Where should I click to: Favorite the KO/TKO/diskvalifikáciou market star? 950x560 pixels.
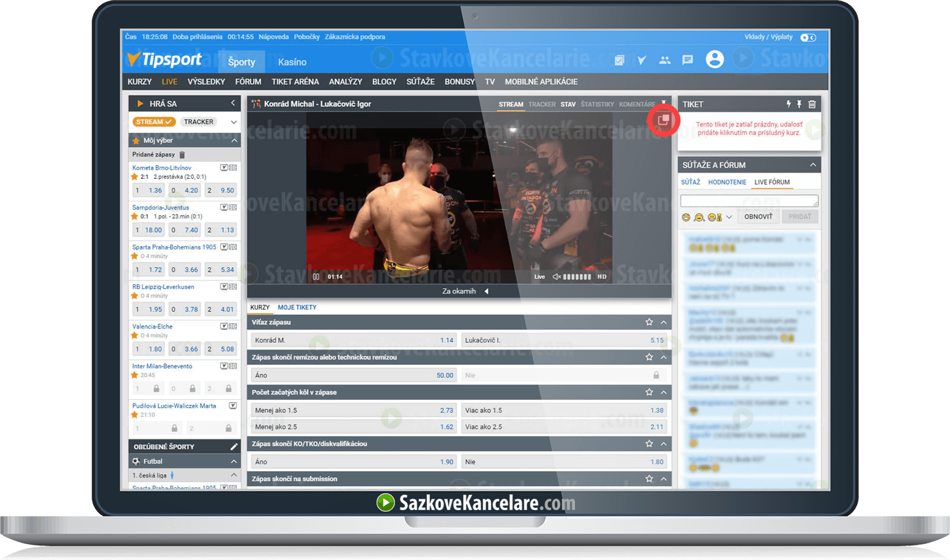coord(649,444)
